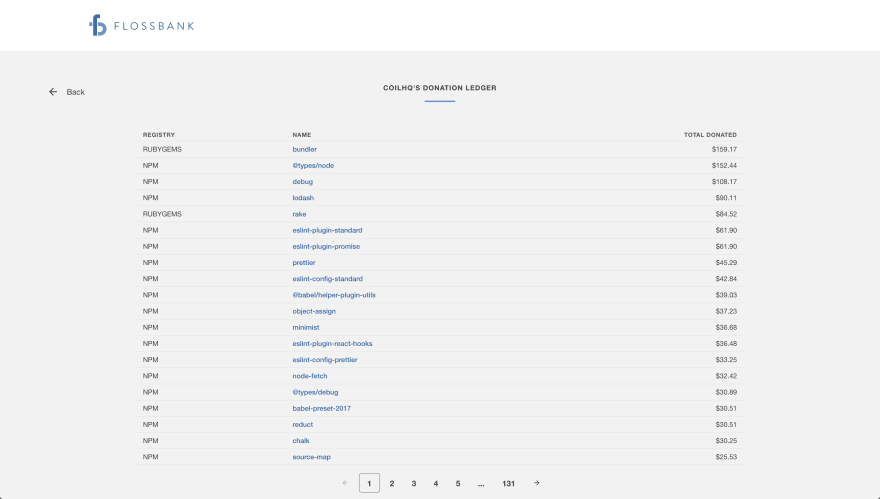Screen dimensions: 880x499
Task: Click the $159.17 donation amount
Action: (x=725, y=149)
